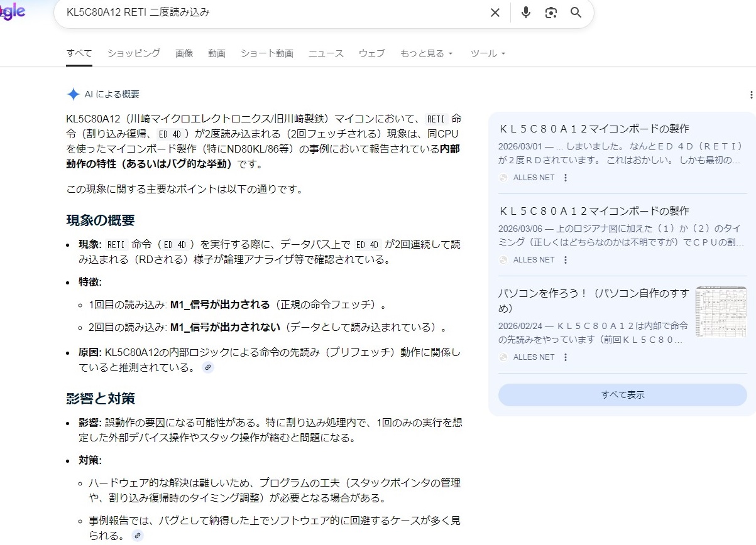Switch to the 画像 tab
The width and height of the screenshot is (756, 545).
(184, 54)
